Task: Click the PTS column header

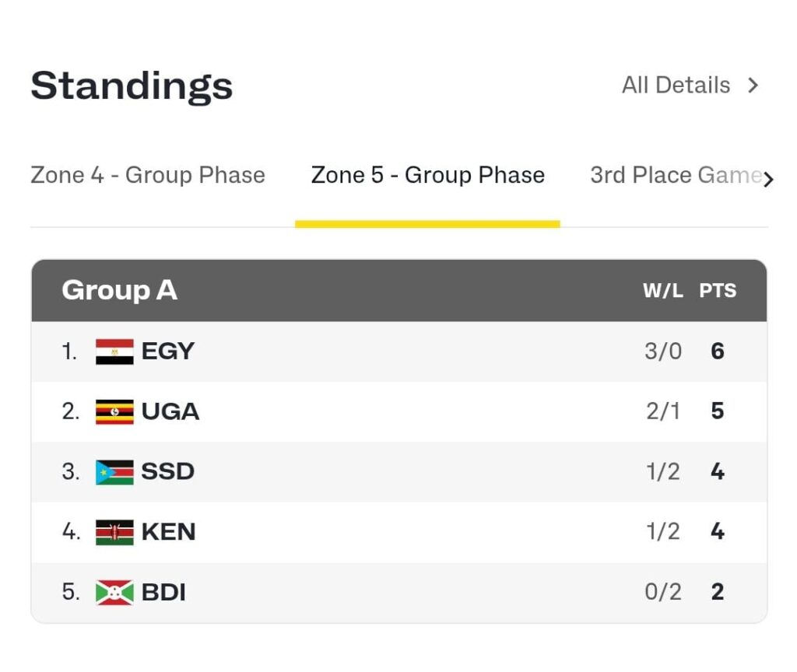Action: pos(718,291)
